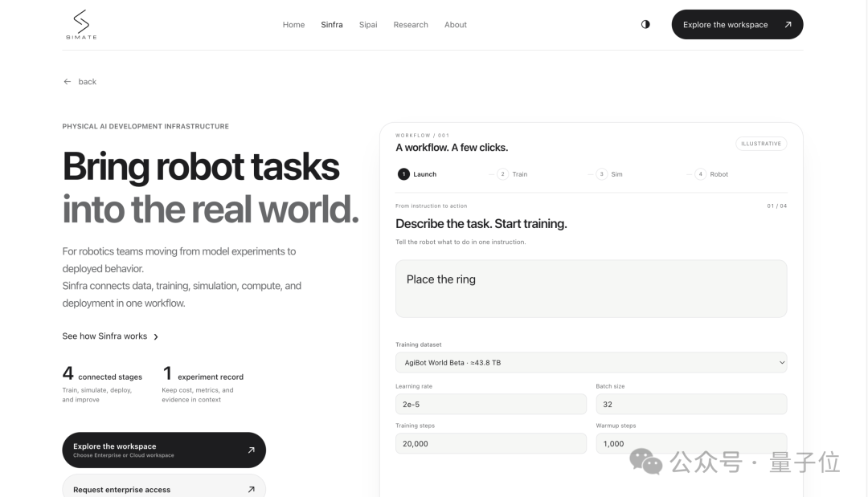
Task: Open the Training dataset dropdown
Action: [x=592, y=363]
